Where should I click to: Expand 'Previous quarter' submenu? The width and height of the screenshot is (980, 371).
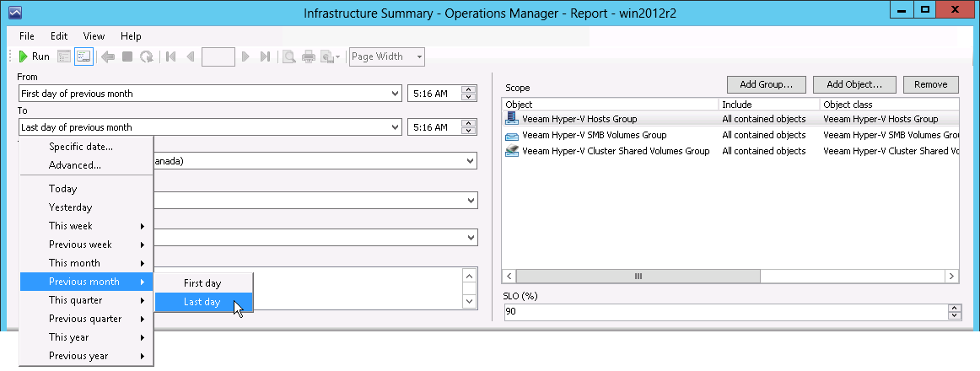(x=86, y=319)
